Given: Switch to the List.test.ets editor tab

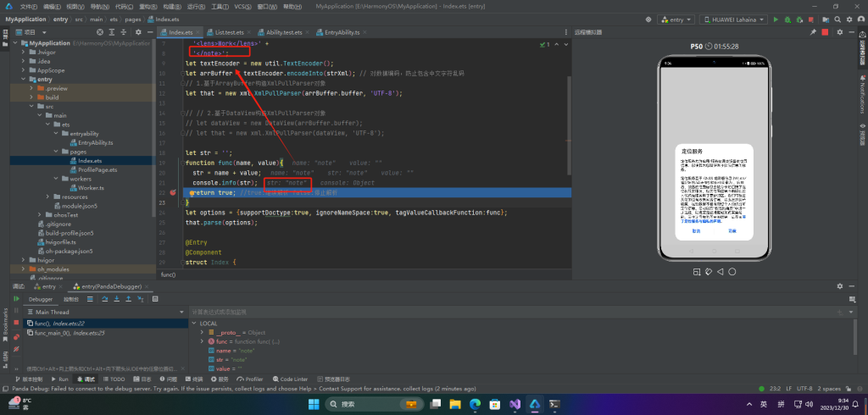Looking at the screenshot, I should [229, 32].
